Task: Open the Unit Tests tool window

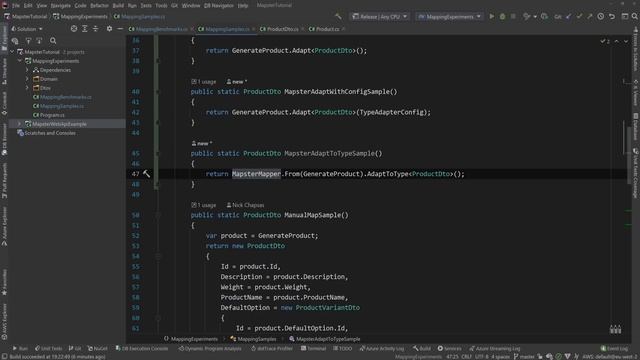Action: (49, 349)
